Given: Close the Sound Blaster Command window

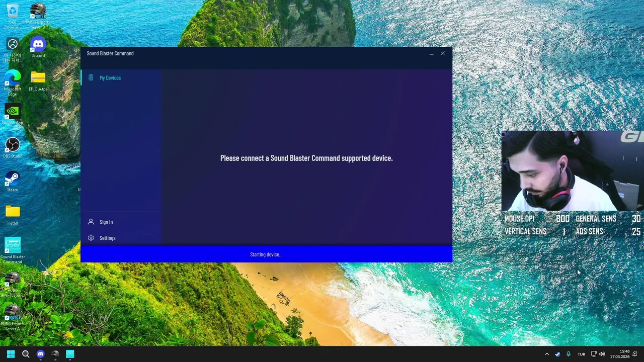Looking at the screenshot, I should pos(443,53).
